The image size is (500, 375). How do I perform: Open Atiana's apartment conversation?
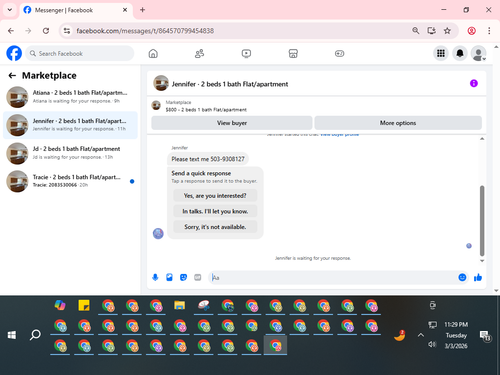70,97
